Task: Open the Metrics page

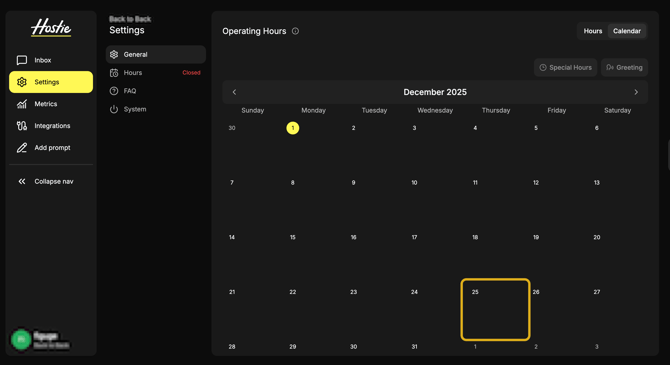Action: [51, 104]
